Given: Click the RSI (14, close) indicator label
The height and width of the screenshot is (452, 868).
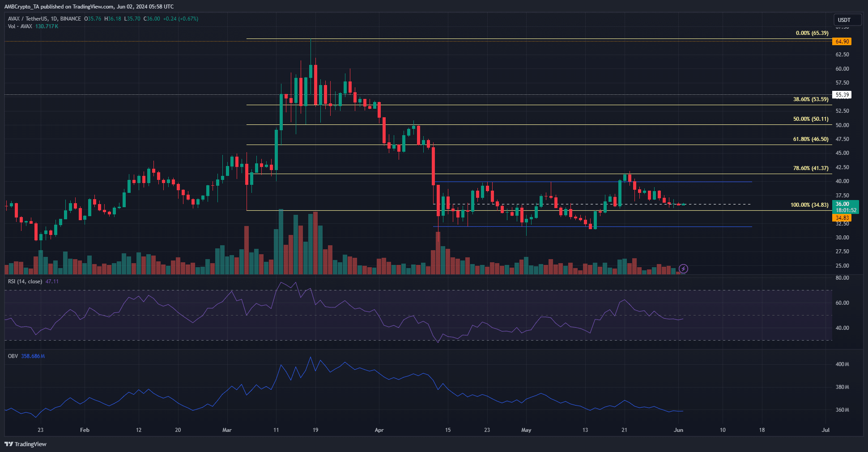Looking at the screenshot, I should [x=25, y=281].
